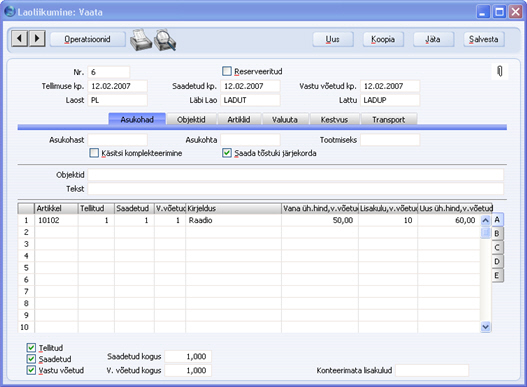Image resolution: width=527 pixels, height=387 pixels.
Task: Click the Uus button
Action: point(333,39)
